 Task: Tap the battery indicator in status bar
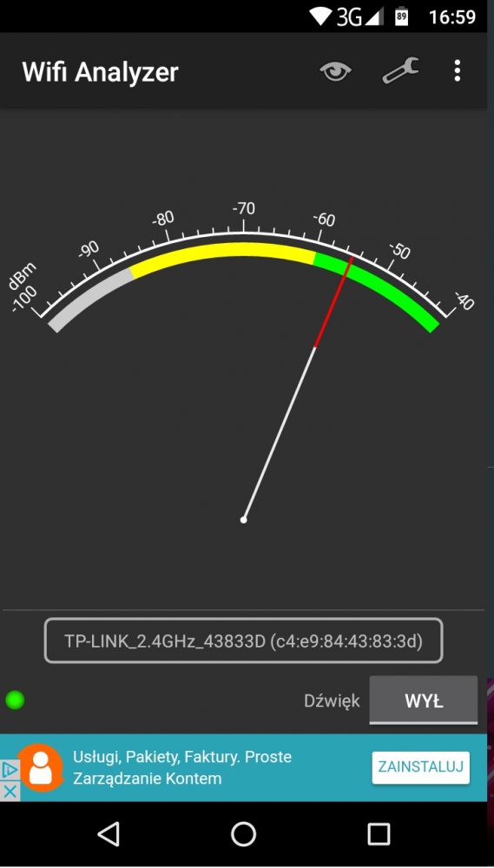pyautogui.click(x=401, y=17)
